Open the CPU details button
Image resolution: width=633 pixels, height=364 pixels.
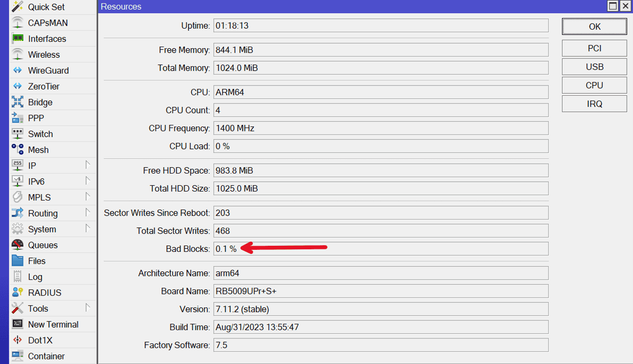(x=594, y=85)
